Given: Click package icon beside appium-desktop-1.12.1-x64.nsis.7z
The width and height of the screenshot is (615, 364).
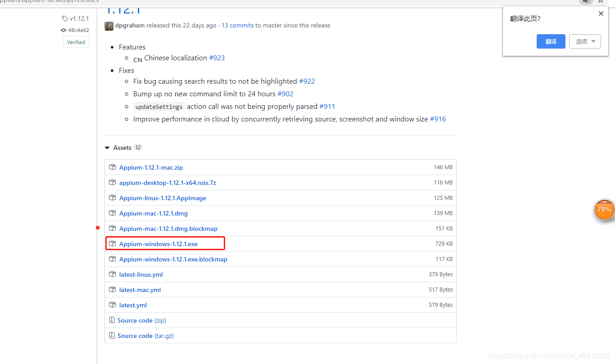Looking at the screenshot, I should click(x=113, y=182).
